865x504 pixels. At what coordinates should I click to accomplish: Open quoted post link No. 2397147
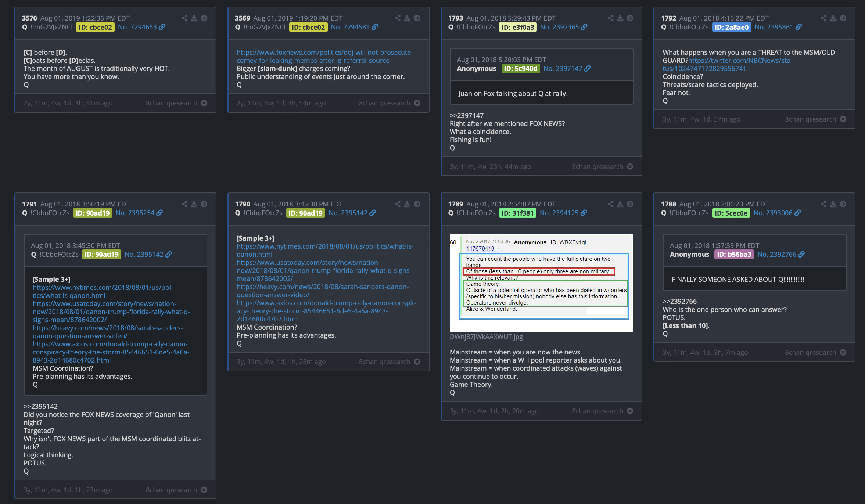(567, 69)
